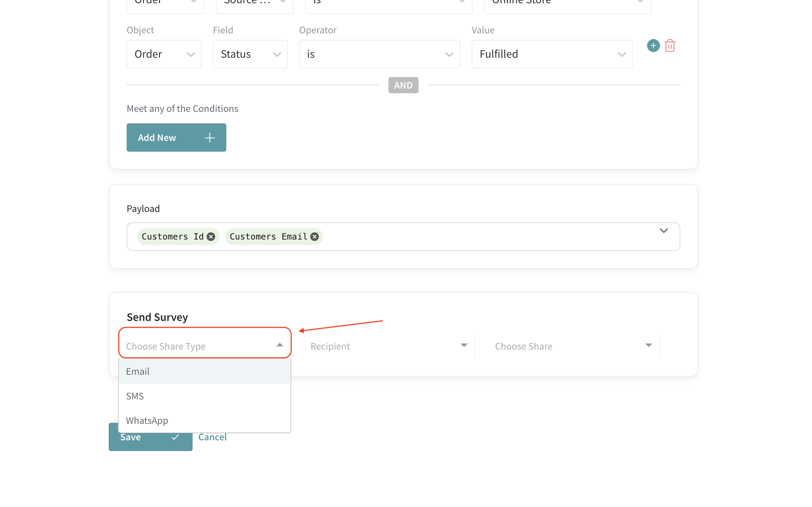Open the Status field dropdown
Viewport: 812px width, 507px height.
pyautogui.click(x=250, y=54)
